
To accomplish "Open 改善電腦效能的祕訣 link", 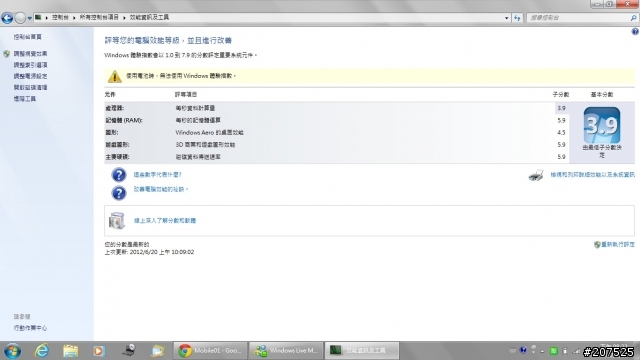I will [160, 189].
